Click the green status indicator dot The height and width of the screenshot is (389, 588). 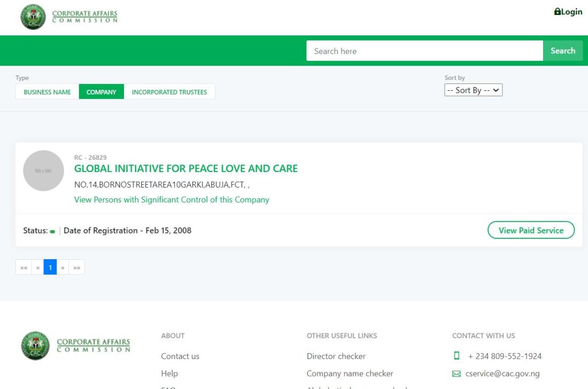pyautogui.click(x=52, y=231)
